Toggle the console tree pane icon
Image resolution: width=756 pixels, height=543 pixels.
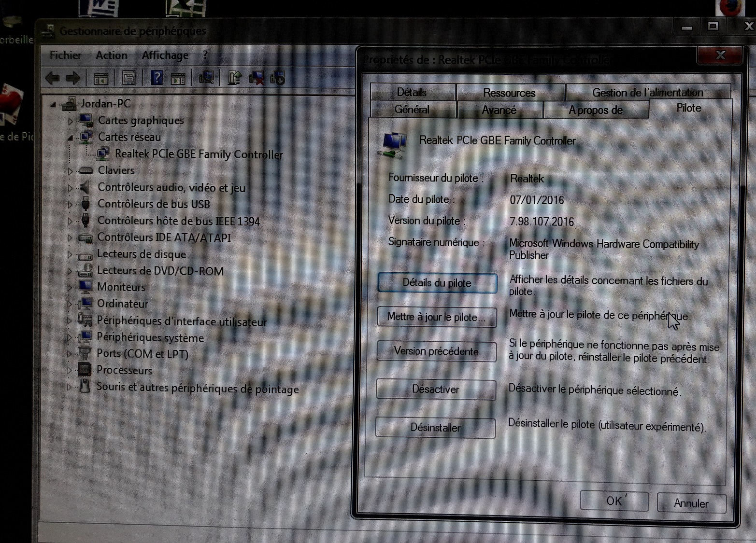[x=101, y=78]
